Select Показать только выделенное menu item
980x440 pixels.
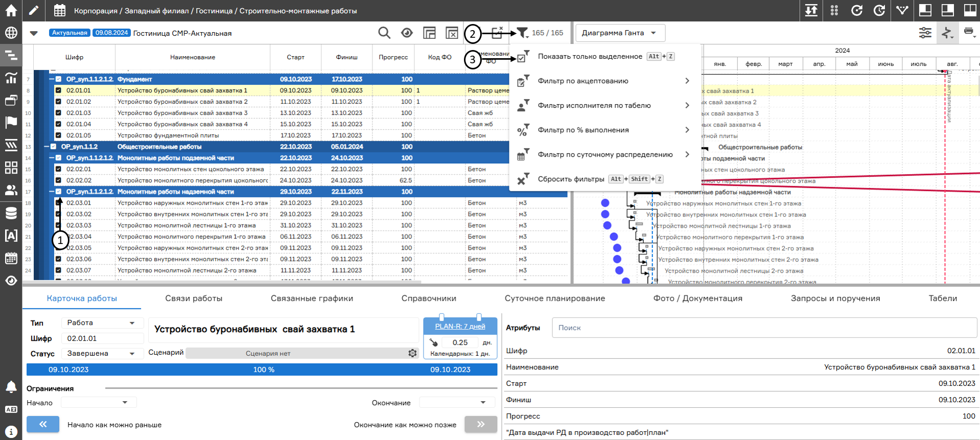point(606,56)
